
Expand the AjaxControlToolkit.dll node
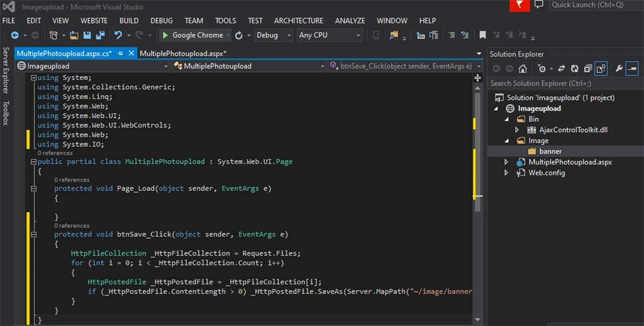[517, 130]
